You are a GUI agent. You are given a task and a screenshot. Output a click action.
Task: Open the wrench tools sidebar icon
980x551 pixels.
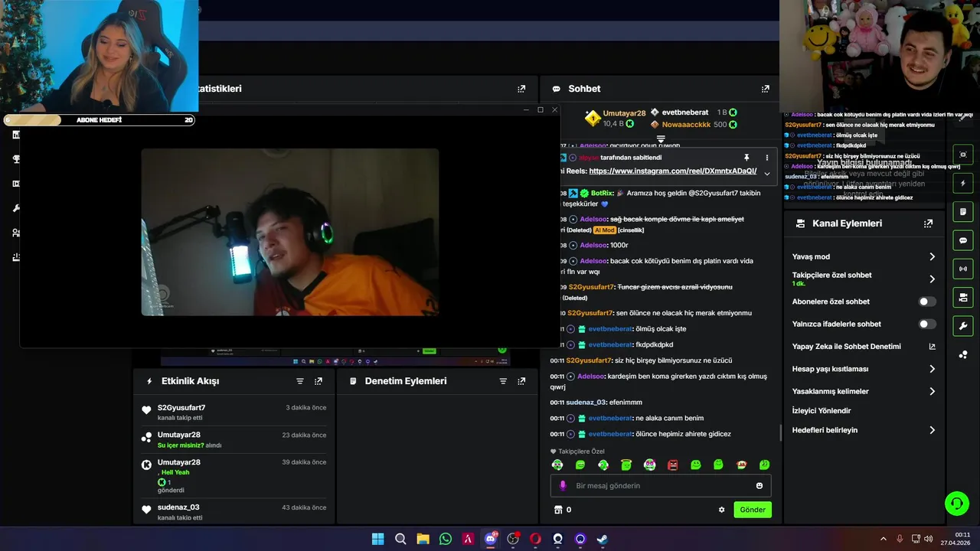point(962,326)
